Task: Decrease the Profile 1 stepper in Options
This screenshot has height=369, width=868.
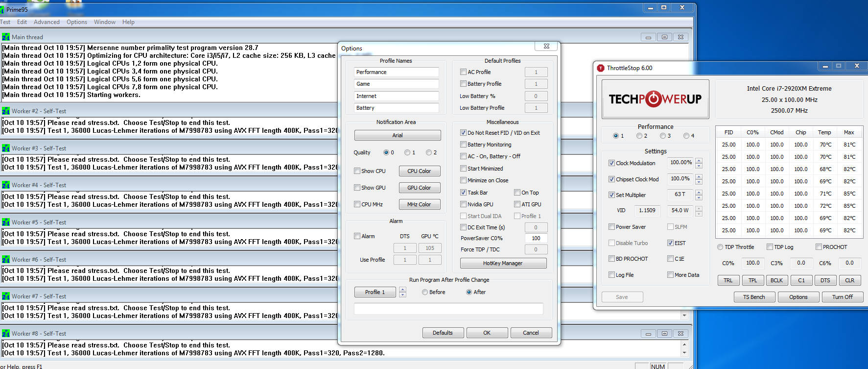Action: pyautogui.click(x=402, y=295)
